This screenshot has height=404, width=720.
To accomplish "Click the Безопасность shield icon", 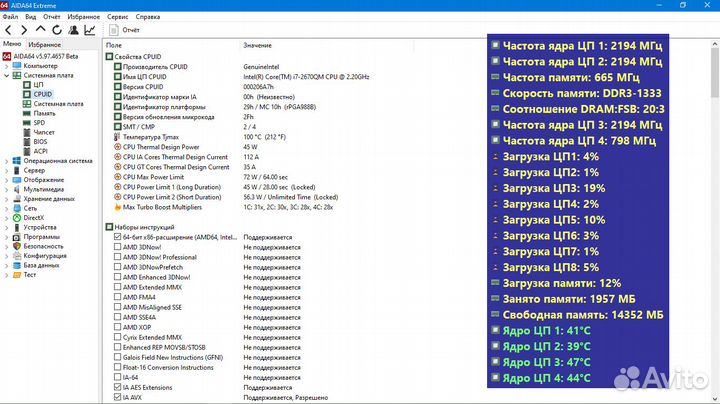I will point(17,246).
